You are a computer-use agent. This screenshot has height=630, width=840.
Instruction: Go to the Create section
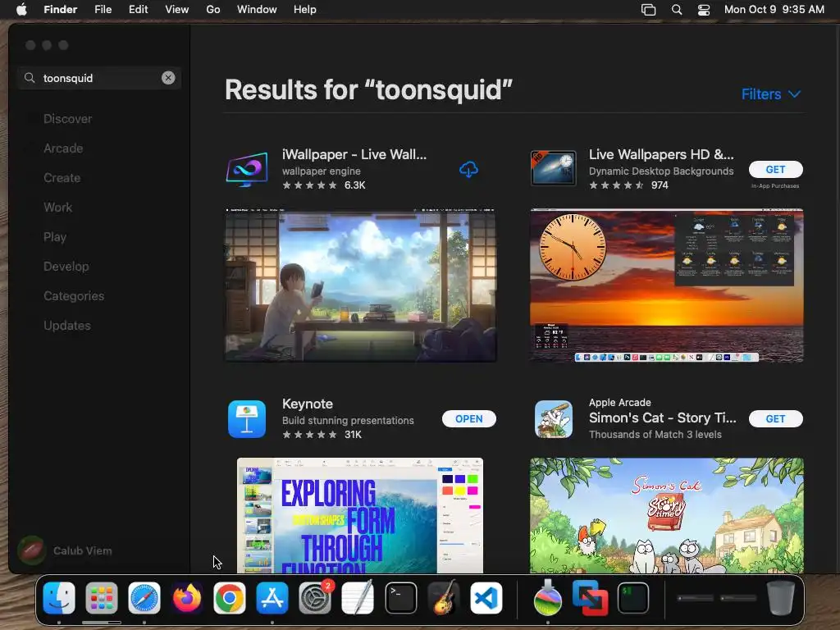[x=62, y=178]
